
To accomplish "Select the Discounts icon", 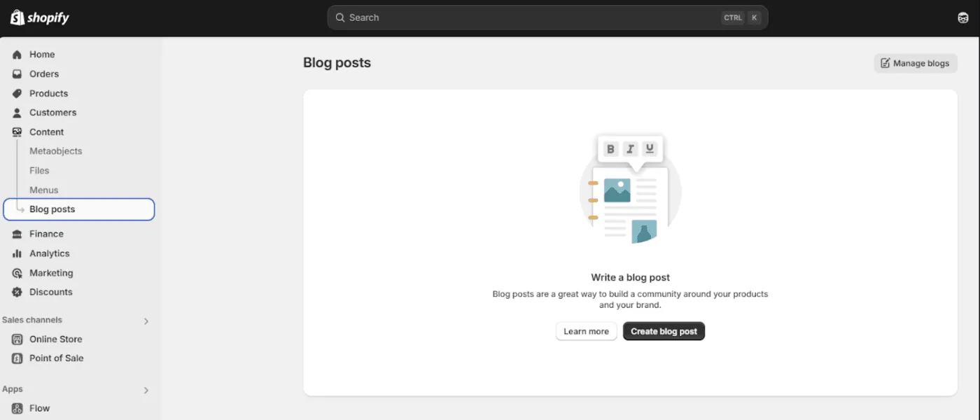I will coord(17,292).
